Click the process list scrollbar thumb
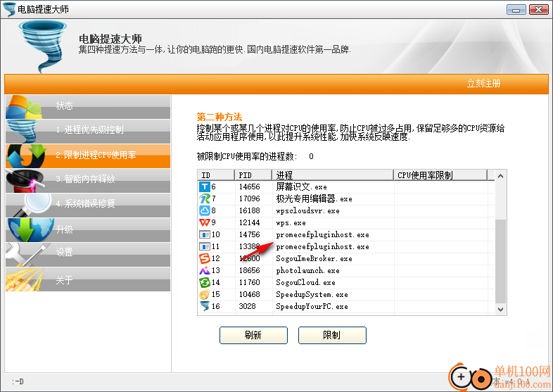The width and height of the screenshot is (553, 392). pyautogui.click(x=500, y=261)
